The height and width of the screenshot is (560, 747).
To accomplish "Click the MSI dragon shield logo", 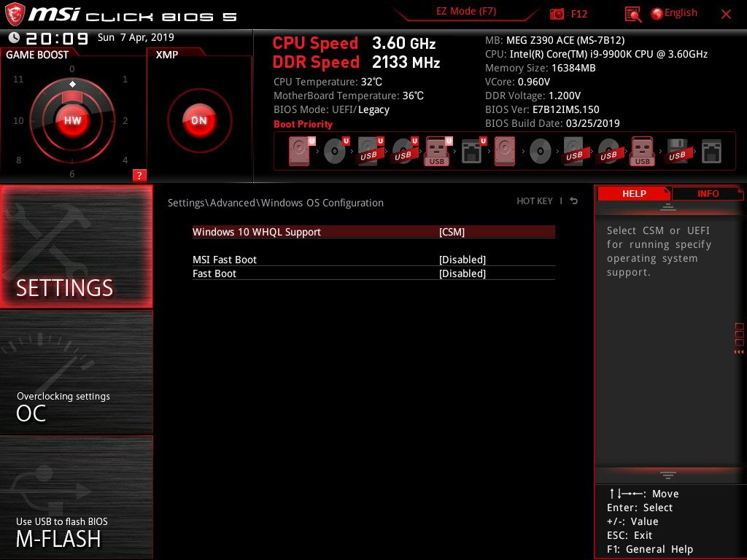I will coord(15,14).
